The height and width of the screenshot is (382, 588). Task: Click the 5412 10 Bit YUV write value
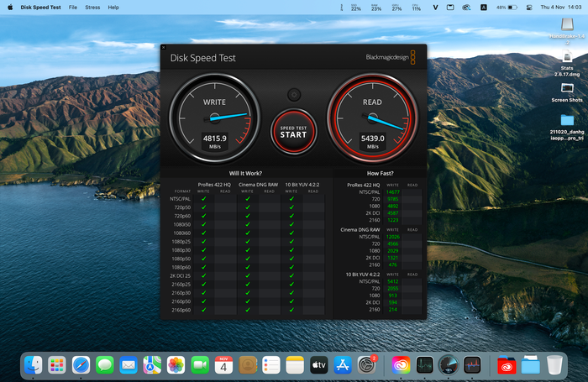tap(392, 281)
